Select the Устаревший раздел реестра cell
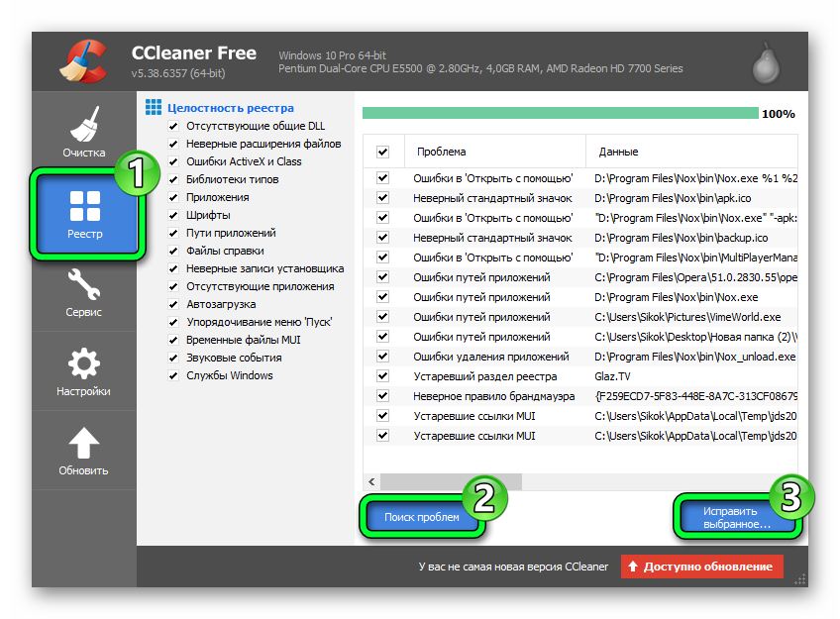The image size is (840, 619). 484,376
